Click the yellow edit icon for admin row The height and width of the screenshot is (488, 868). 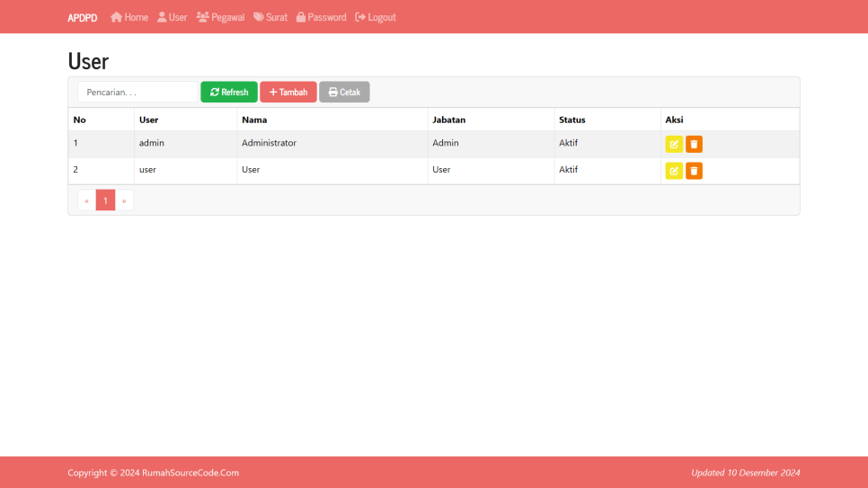tap(674, 144)
